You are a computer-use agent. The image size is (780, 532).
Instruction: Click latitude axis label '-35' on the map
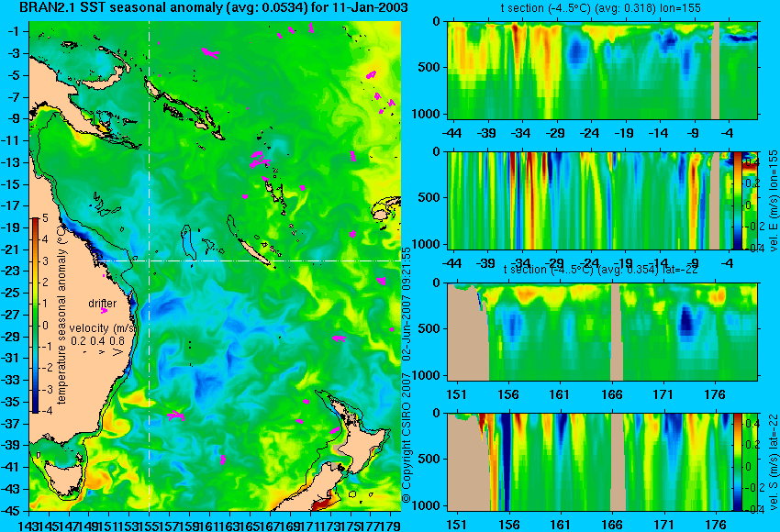[9, 402]
